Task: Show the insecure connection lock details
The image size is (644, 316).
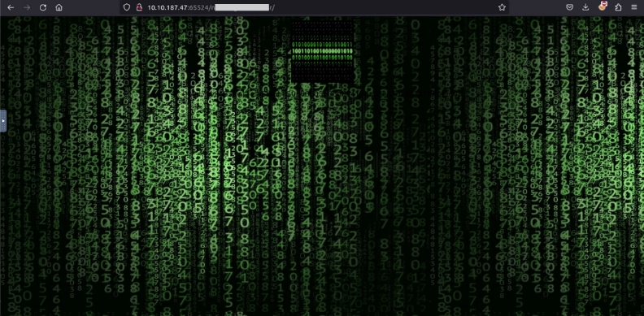Action: [x=139, y=7]
